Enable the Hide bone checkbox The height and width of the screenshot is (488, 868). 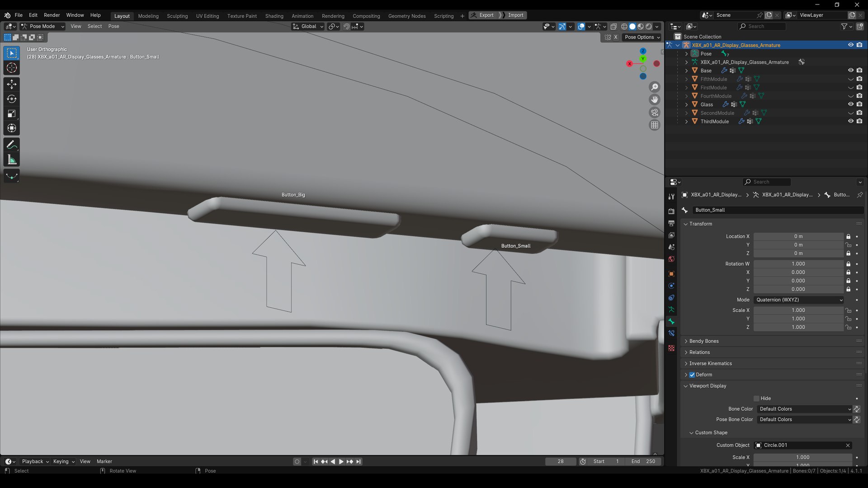[756, 399]
